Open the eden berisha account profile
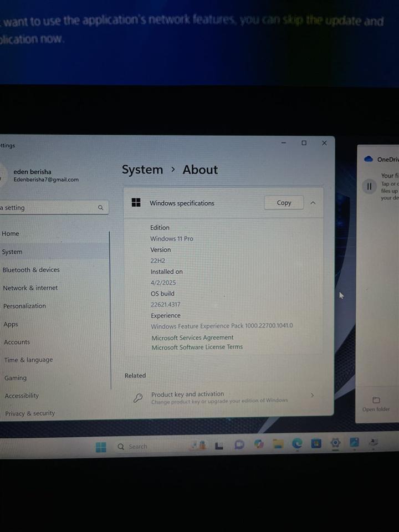Image resolution: width=399 pixels, height=532 pixels. click(40, 175)
